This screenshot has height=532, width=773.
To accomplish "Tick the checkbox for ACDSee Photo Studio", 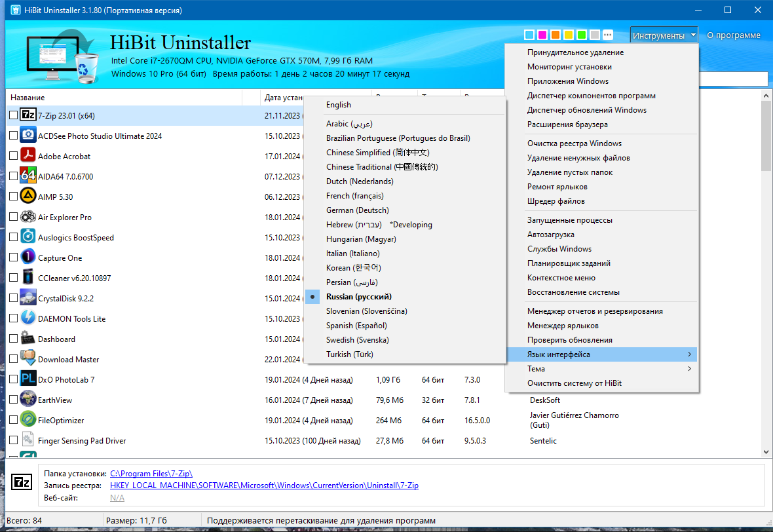I will tap(13, 136).
